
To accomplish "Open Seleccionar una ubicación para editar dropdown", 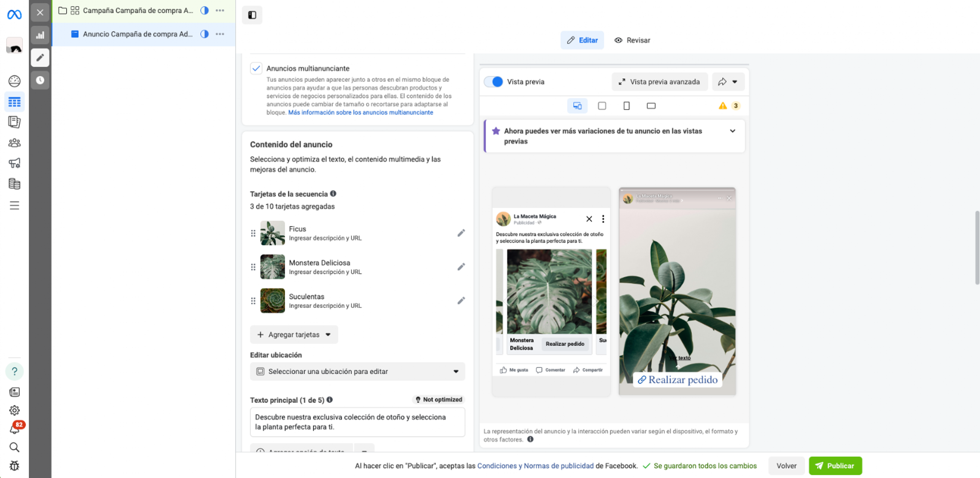I will point(357,372).
